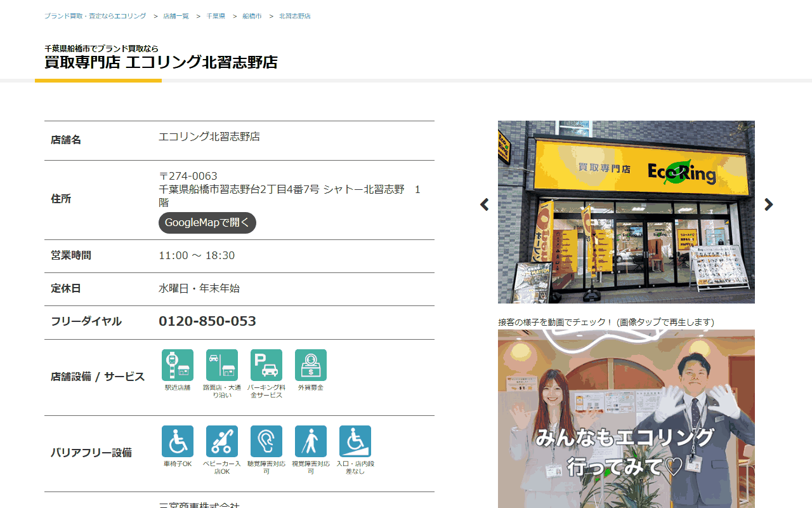
Task: Click the 店舗名 row label
Action: pos(66,140)
